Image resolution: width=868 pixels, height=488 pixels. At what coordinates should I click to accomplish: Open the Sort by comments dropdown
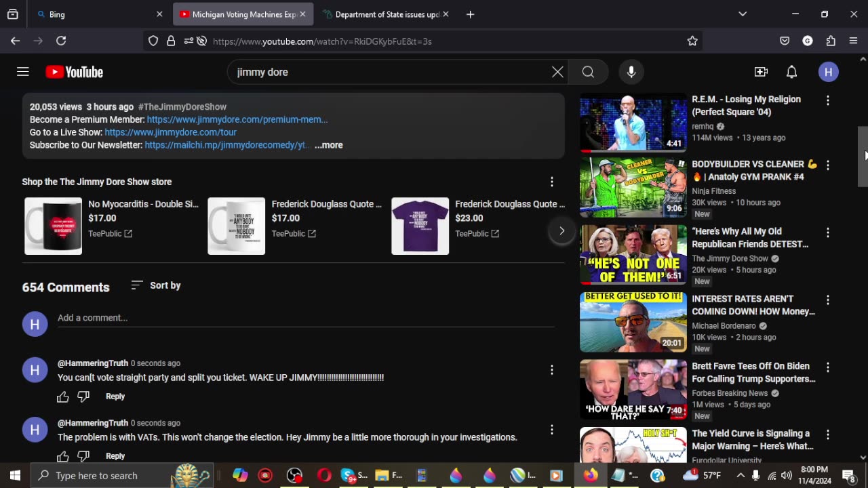[156, 285]
